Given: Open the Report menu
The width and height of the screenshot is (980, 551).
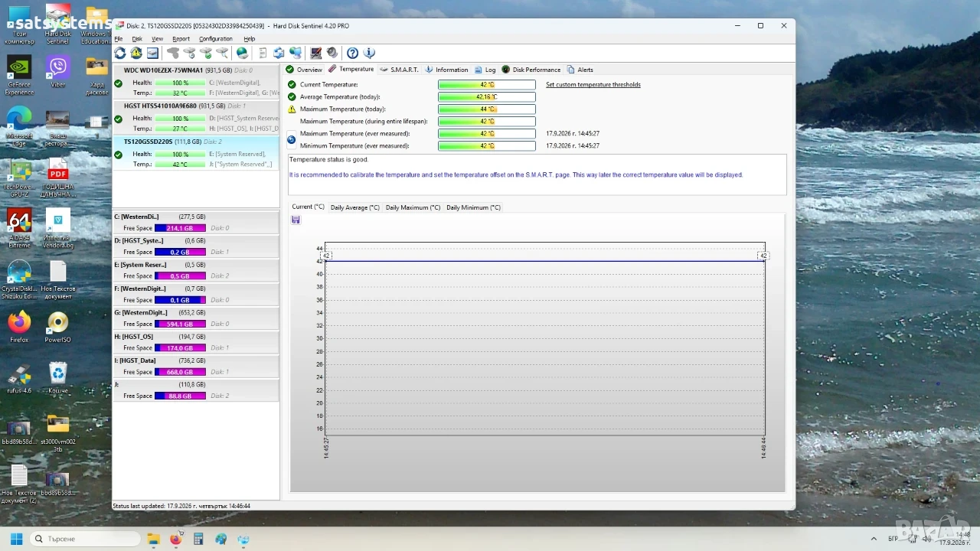Looking at the screenshot, I should (x=181, y=39).
